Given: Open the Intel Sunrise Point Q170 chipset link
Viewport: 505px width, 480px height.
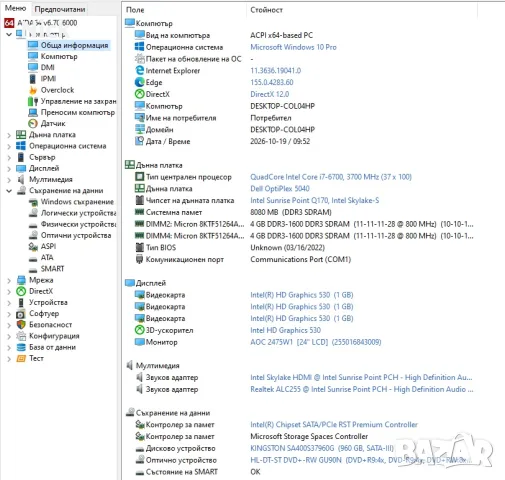Looking at the screenshot, I should tap(315, 200).
